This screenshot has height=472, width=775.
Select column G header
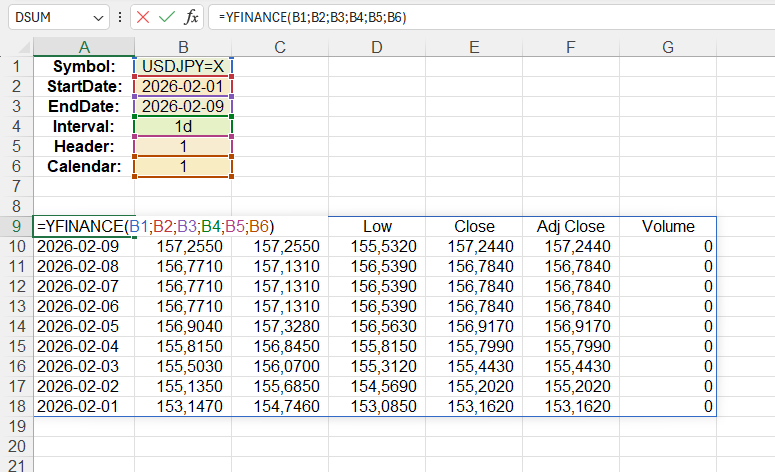(668, 47)
